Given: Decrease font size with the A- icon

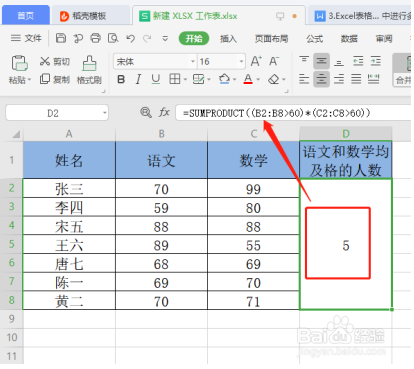Looking at the screenshot, I should [274, 61].
